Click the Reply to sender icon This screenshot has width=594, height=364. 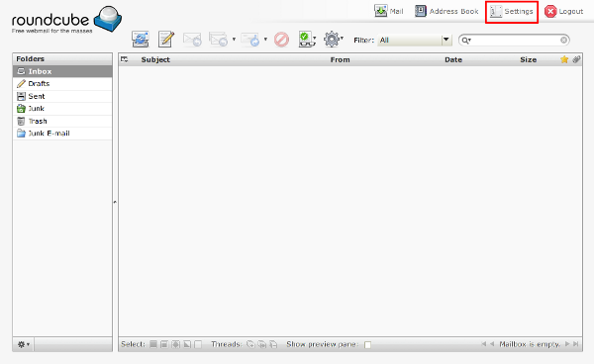192,40
